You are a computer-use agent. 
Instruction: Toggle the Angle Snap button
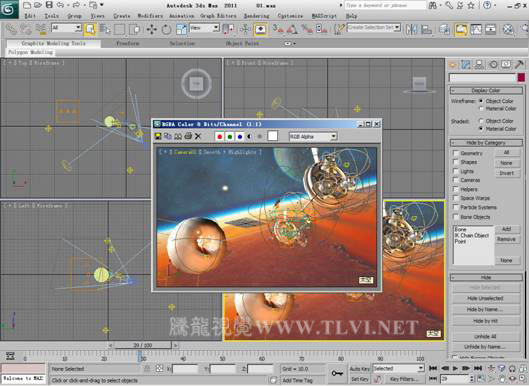292,30
